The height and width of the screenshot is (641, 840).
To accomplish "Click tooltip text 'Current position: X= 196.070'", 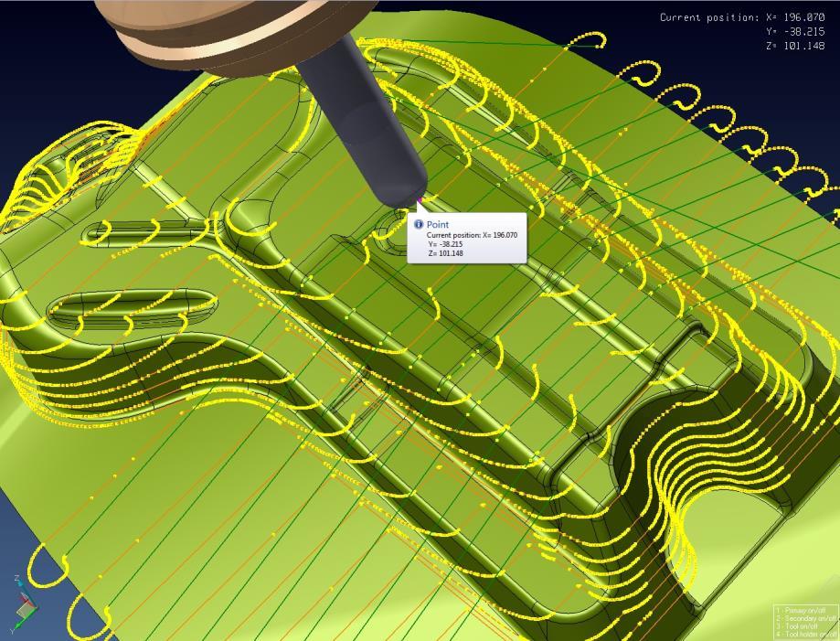I will tap(472, 235).
